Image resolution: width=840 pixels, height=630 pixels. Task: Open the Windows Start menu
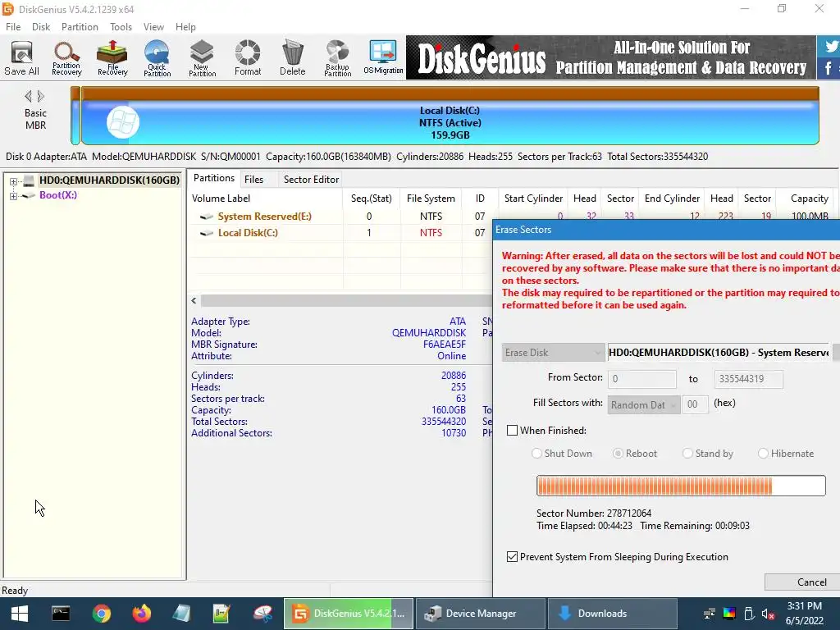tap(20, 614)
